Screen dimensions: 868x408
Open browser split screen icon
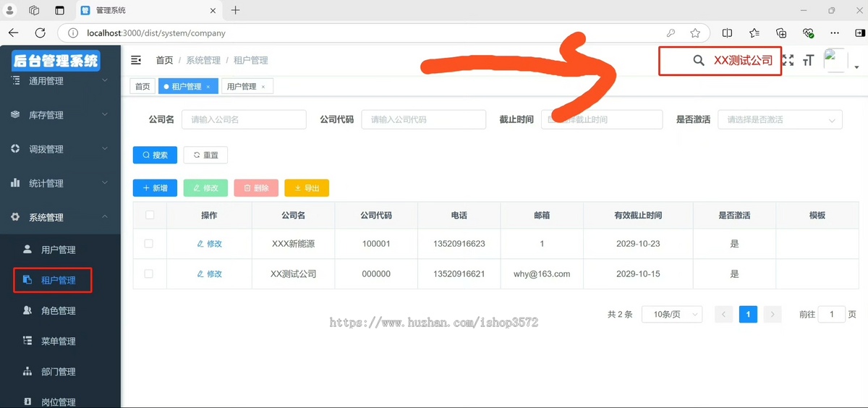coord(728,33)
